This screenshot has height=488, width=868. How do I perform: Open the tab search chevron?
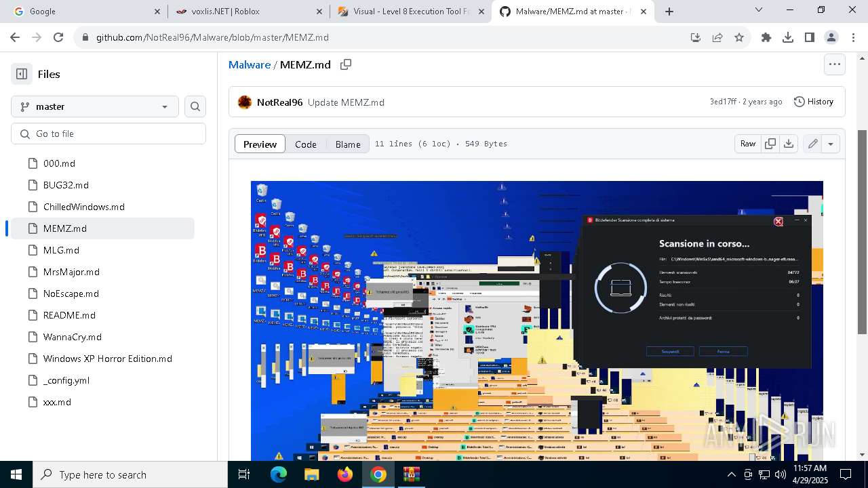(x=759, y=10)
